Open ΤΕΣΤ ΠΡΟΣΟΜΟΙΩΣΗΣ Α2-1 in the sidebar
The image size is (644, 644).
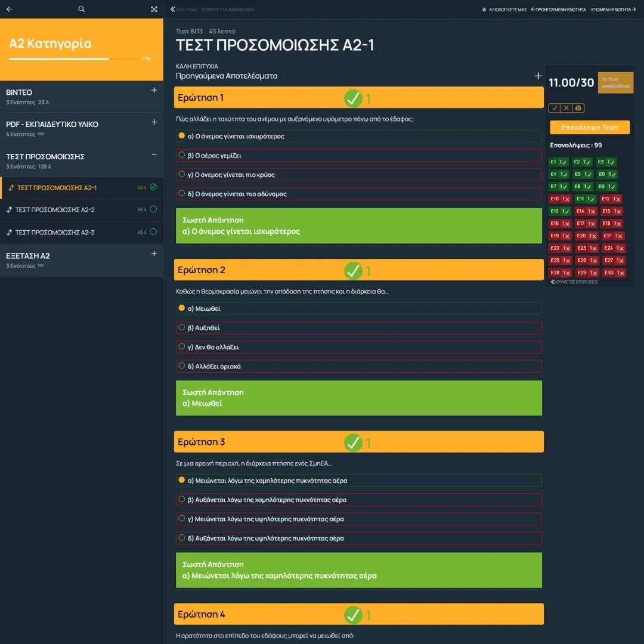[x=82, y=188]
